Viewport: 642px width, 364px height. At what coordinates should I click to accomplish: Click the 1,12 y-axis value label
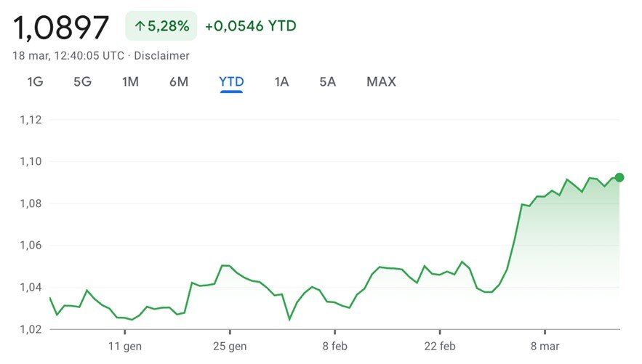[31, 120]
